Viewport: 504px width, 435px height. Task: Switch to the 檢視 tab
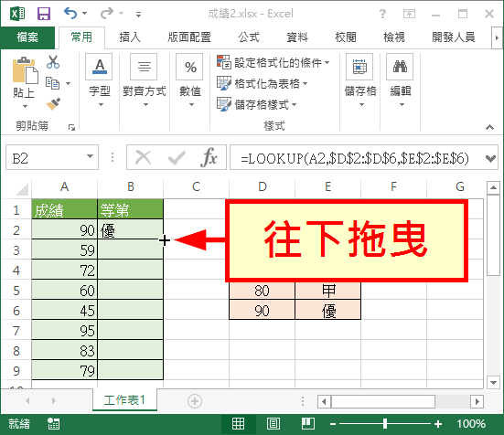394,37
